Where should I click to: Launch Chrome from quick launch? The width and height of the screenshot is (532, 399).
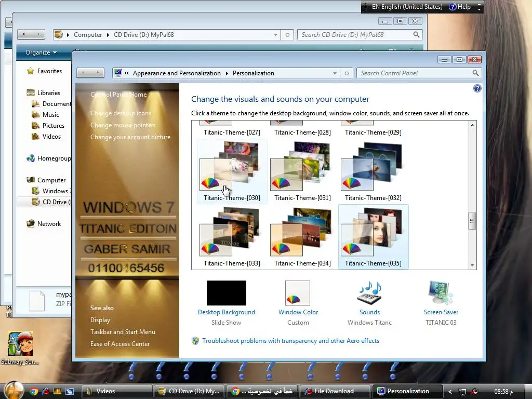pos(34,391)
